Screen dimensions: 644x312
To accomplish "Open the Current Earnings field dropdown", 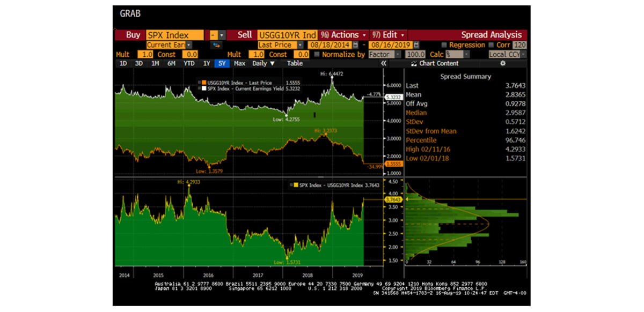I will point(188,46).
